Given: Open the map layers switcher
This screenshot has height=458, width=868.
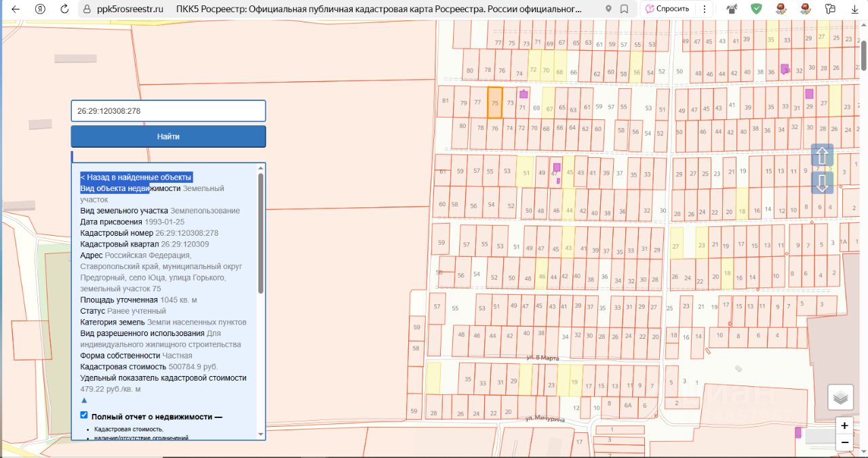Looking at the screenshot, I should (840, 398).
